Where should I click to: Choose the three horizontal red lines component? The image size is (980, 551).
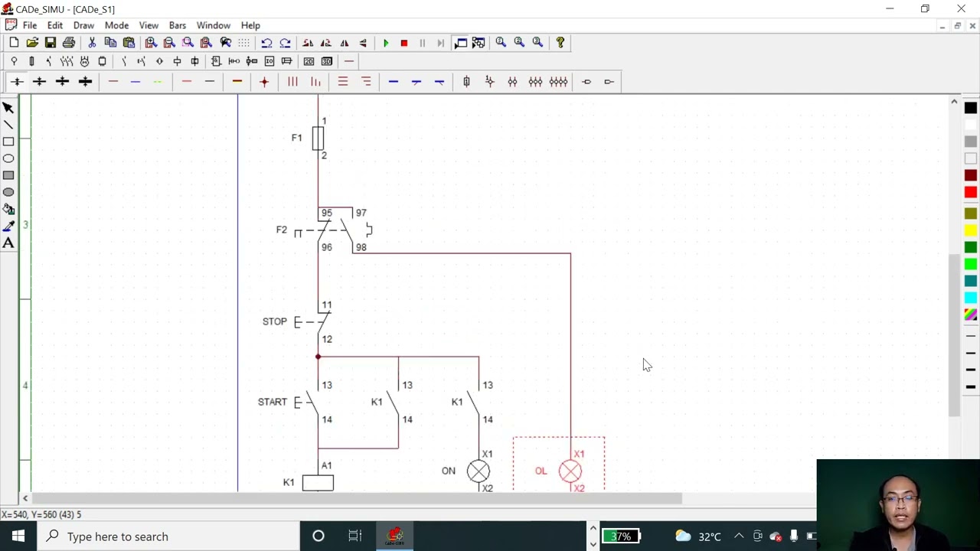(x=343, y=82)
